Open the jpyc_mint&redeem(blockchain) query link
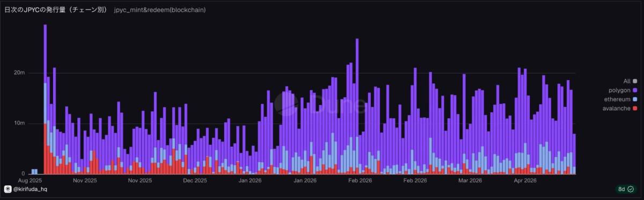Image resolution: width=644 pixels, height=200 pixels. (159, 10)
